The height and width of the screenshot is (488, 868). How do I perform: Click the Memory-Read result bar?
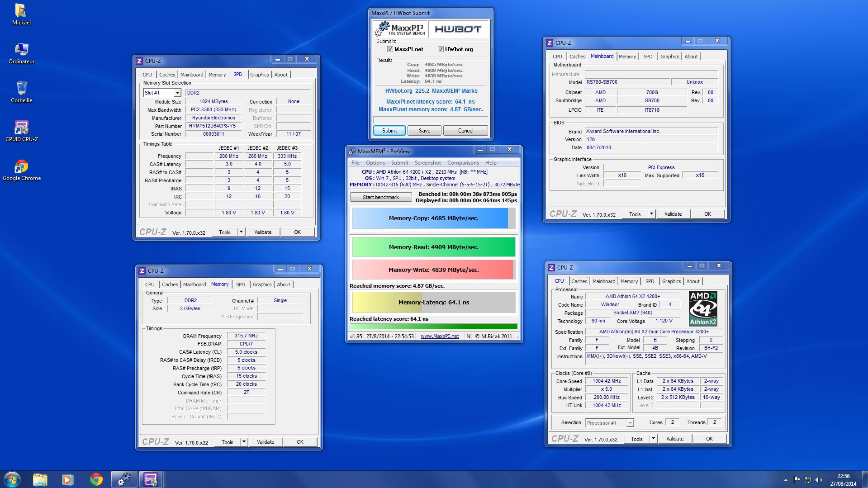click(433, 247)
